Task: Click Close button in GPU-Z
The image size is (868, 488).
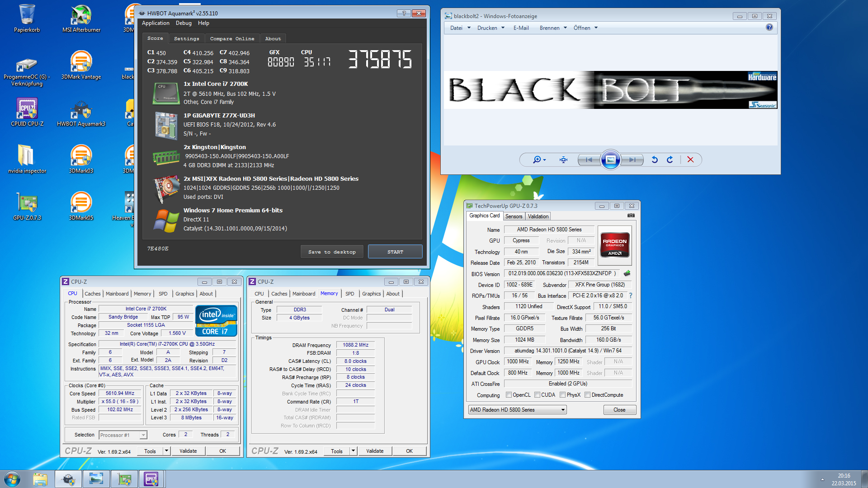Action: point(619,410)
